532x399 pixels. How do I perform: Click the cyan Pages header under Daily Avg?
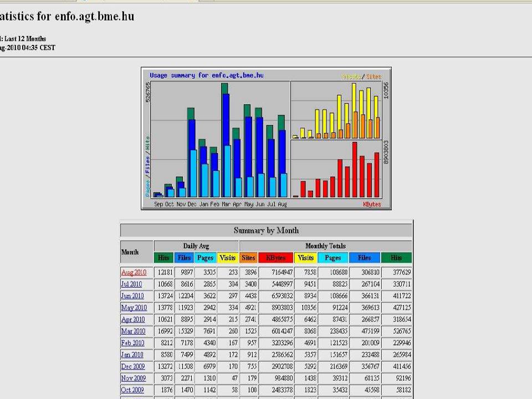(205, 258)
